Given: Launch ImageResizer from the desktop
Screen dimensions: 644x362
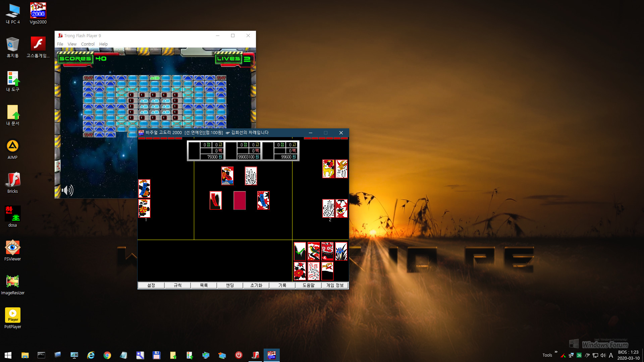Looking at the screenshot, I should tap(13, 285).
